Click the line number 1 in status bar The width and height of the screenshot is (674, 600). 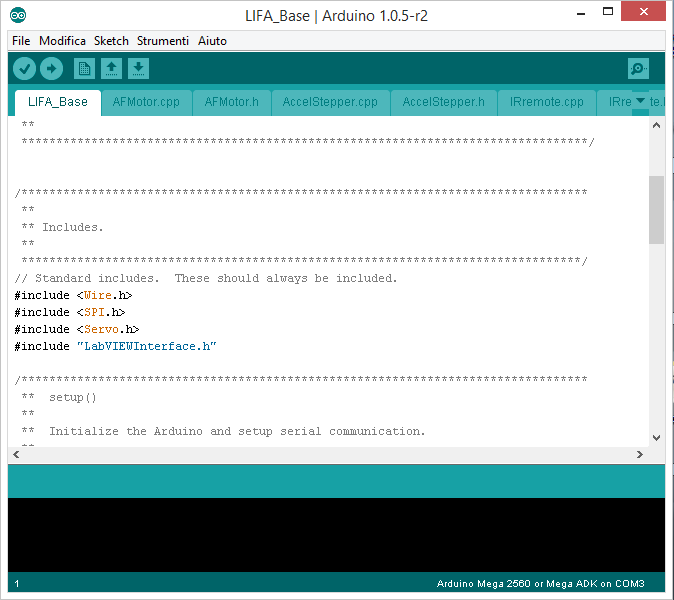17,584
